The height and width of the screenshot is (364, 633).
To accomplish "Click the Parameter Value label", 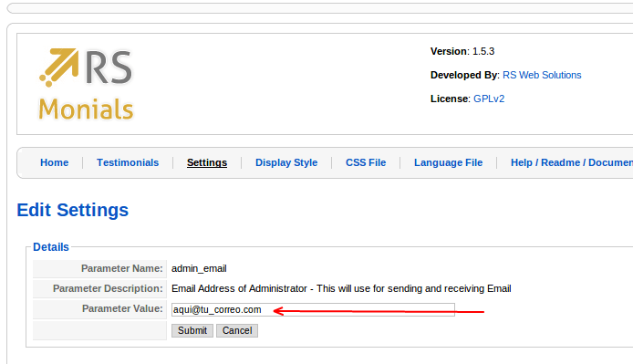I will coord(122,308).
